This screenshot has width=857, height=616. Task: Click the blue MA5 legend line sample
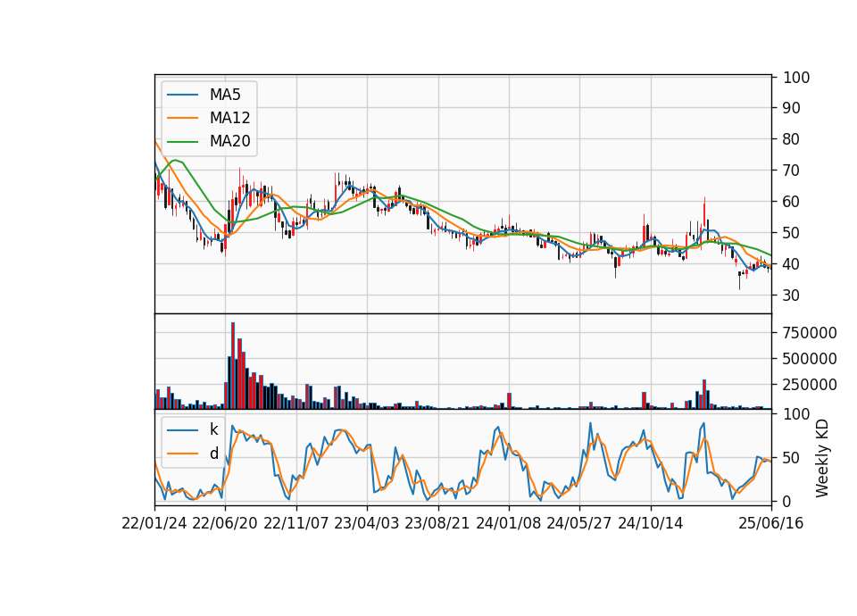click(x=182, y=95)
